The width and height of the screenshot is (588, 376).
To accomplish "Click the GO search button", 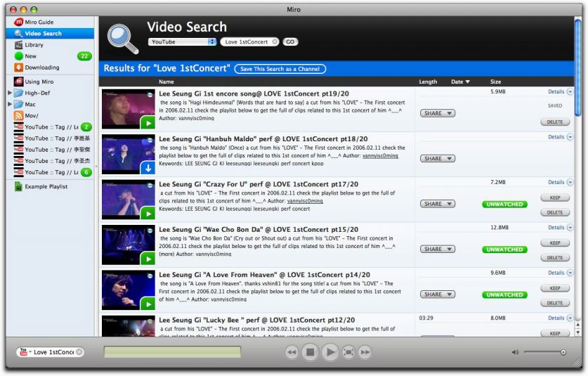I will [x=290, y=41].
